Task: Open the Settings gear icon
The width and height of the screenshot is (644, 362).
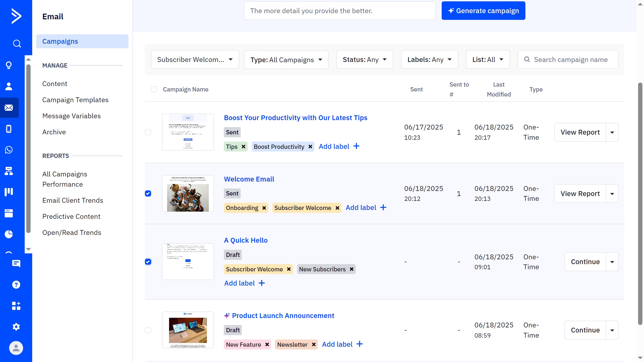Action: 16,327
